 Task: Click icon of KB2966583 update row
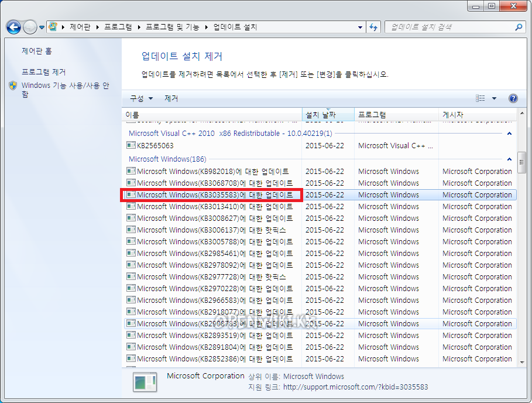[x=131, y=300]
